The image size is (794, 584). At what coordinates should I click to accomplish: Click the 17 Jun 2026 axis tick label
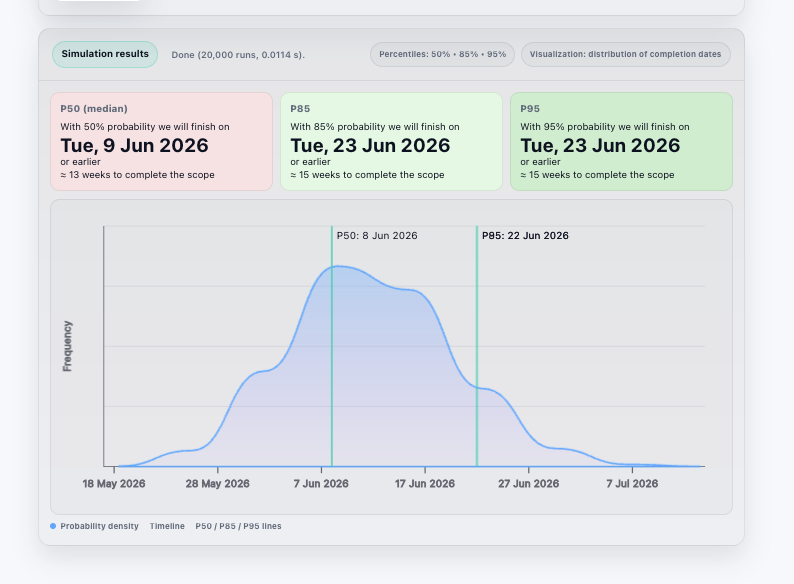tap(425, 483)
